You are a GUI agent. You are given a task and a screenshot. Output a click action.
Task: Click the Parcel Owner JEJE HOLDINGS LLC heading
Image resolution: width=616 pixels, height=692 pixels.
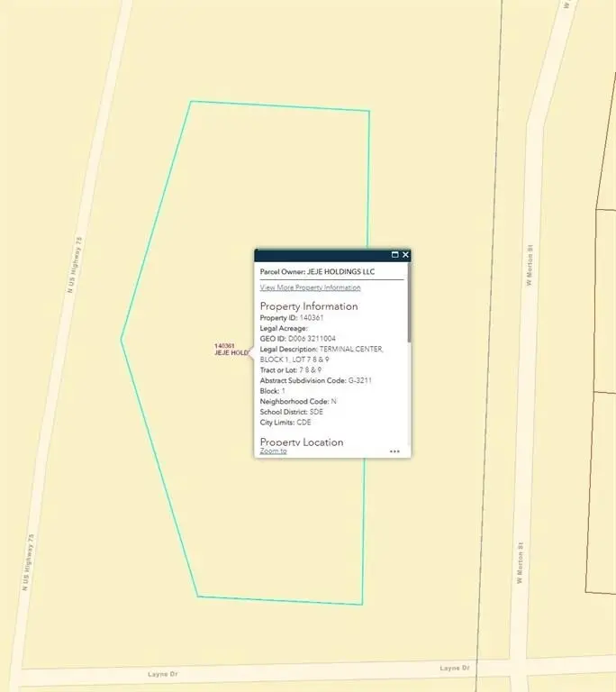317,271
